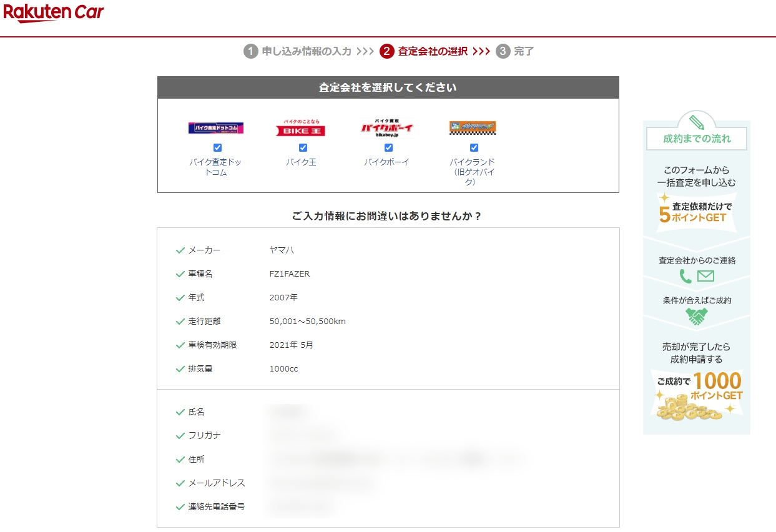Click the mileage value 50,001〜50,500km

click(x=308, y=322)
